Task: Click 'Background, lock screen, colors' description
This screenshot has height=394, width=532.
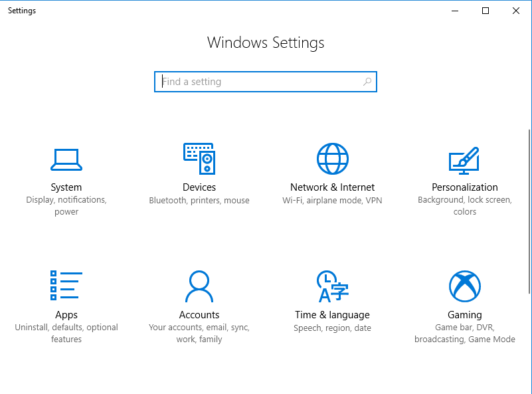Action: tap(465, 206)
